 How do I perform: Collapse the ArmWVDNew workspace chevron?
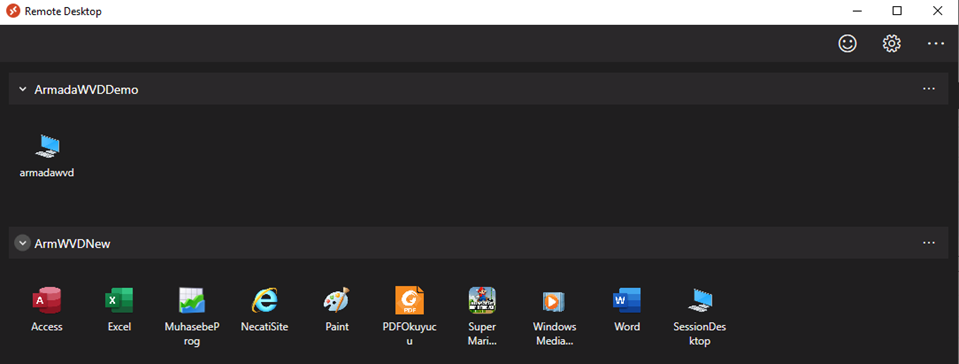[x=23, y=243]
